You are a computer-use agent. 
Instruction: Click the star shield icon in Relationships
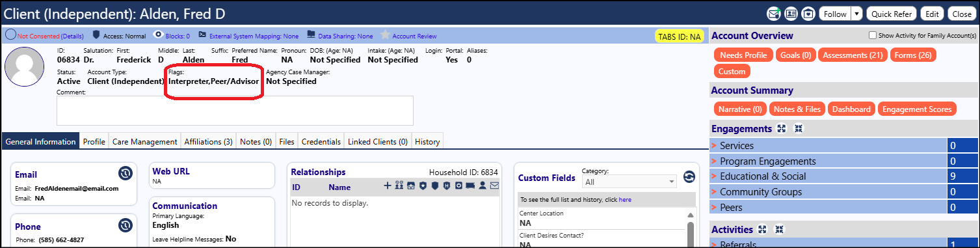coord(423,186)
